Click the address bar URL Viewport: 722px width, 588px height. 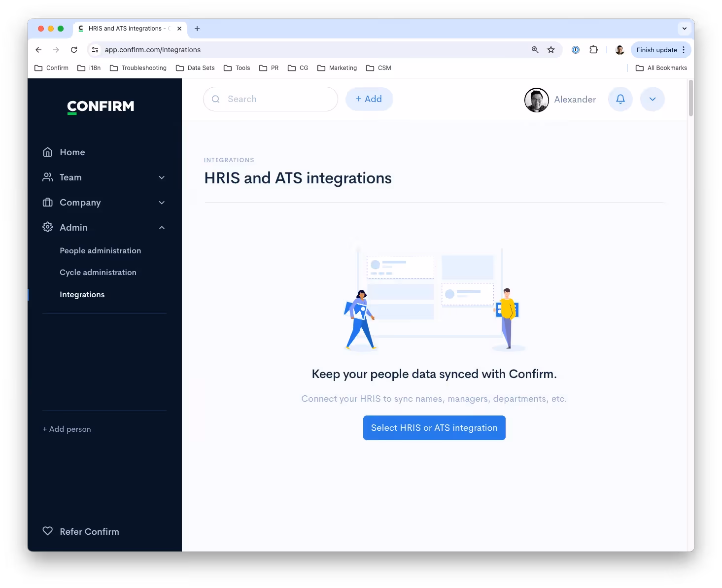(x=153, y=50)
